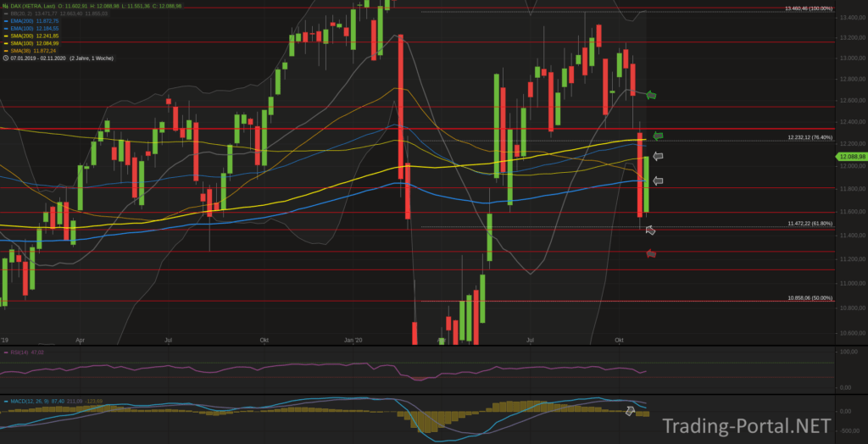The width and height of the screenshot is (868, 444).
Task: Click the candlestick icon beside DAX legend
Action: coord(6,6)
